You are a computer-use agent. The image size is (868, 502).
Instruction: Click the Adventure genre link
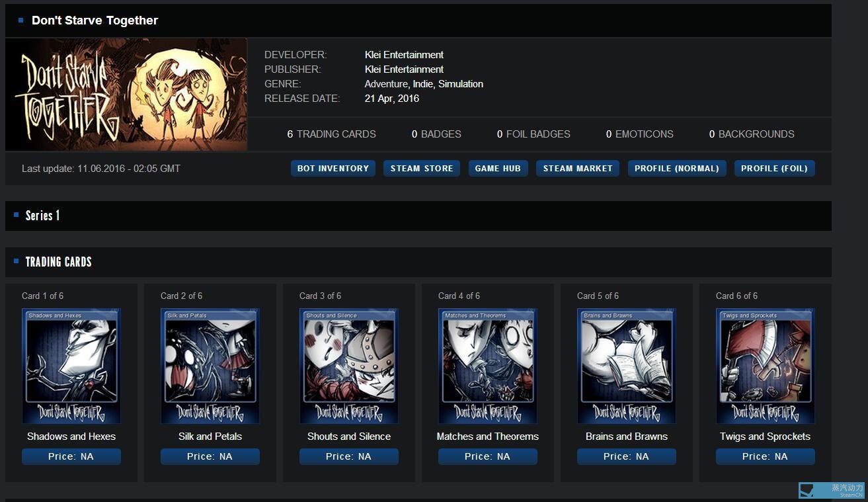386,84
